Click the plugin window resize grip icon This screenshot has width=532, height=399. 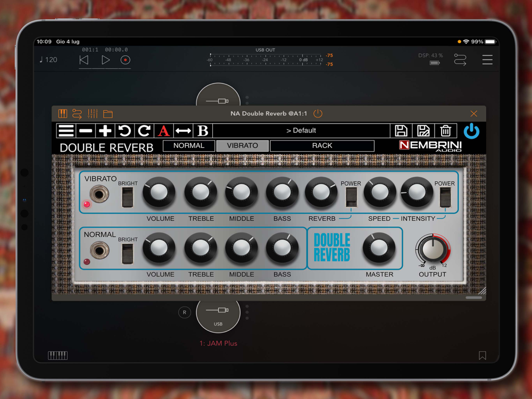click(x=482, y=290)
